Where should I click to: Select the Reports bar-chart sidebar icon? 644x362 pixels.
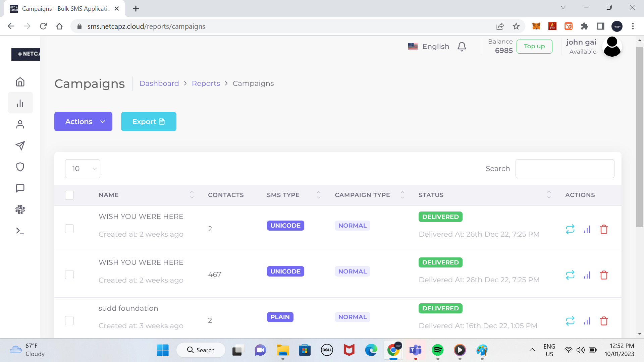pyautogui.click(x=20, y=103)
